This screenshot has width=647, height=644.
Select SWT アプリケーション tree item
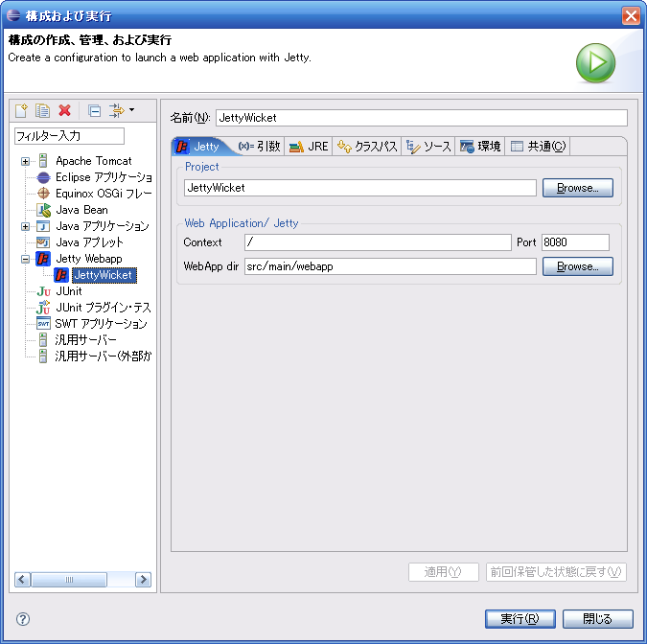[101, 324]
